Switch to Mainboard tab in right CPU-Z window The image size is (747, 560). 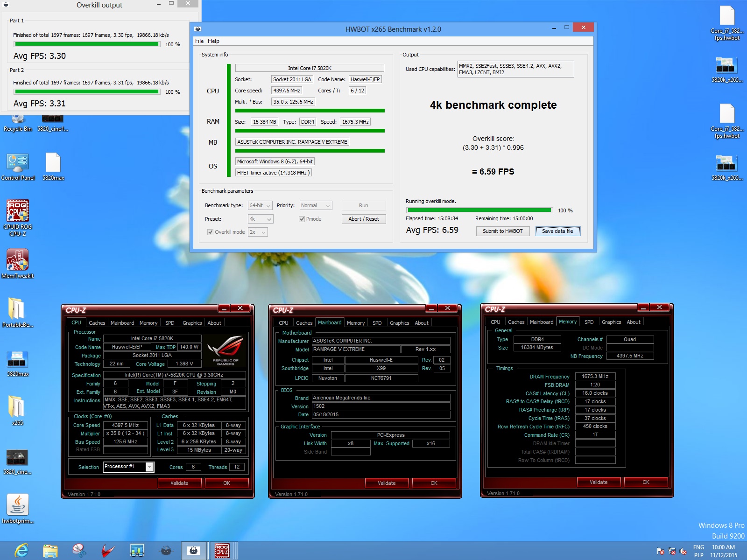[542, 322]
